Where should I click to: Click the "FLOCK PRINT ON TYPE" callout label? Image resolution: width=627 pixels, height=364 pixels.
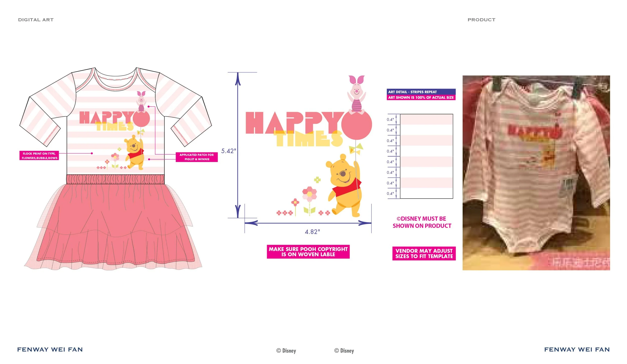(39, 156)
